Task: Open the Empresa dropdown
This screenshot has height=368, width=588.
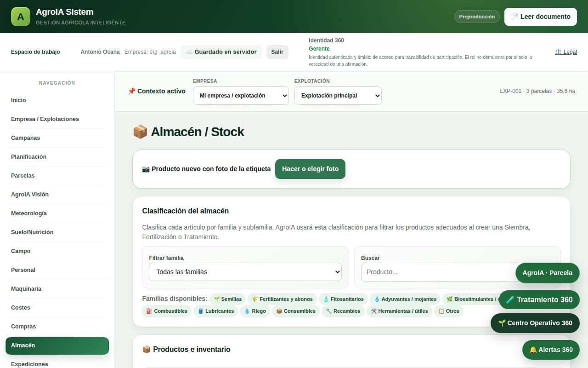Action: click(241, 96)
